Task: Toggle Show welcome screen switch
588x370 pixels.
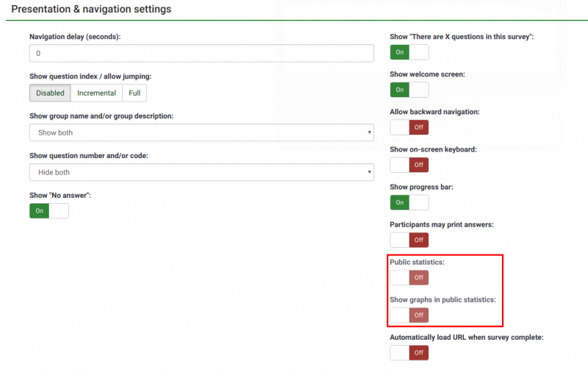Action: (x=409, y=90)
